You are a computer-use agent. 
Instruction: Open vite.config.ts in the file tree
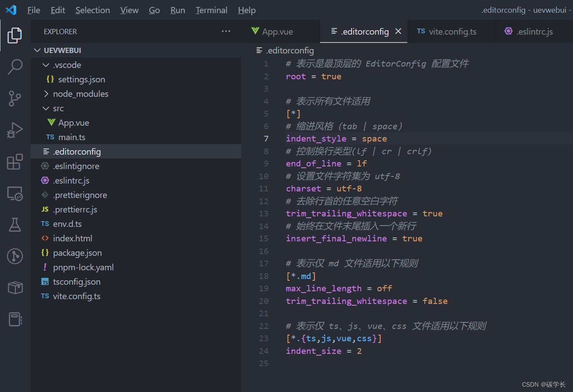tap(136, 296)
